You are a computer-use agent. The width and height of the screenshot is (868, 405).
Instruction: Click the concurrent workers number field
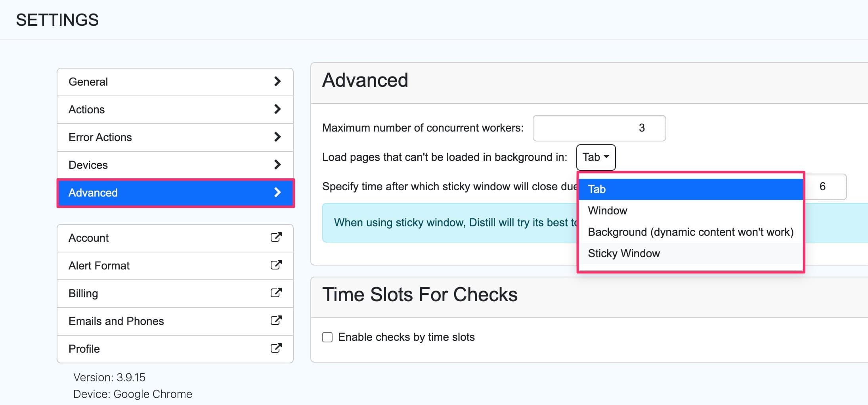[599, 128]
